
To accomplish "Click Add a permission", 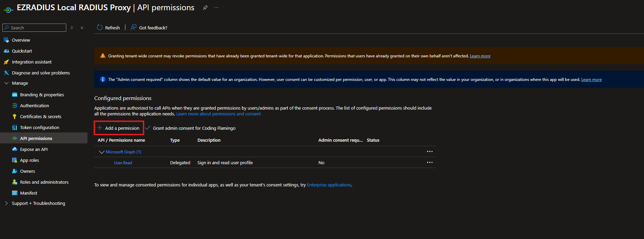I will click(119, 128).
